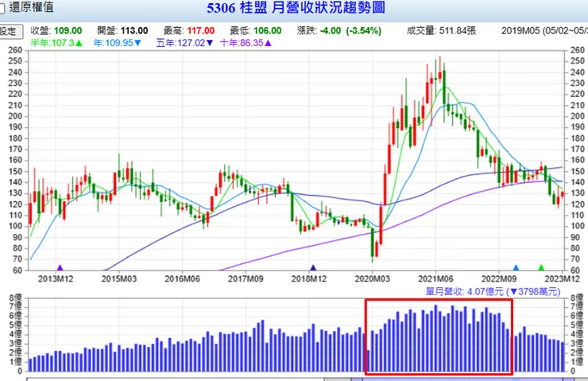Click the 2020M03 date axis label
Screen dimensions: 588x381
(373, 279)
